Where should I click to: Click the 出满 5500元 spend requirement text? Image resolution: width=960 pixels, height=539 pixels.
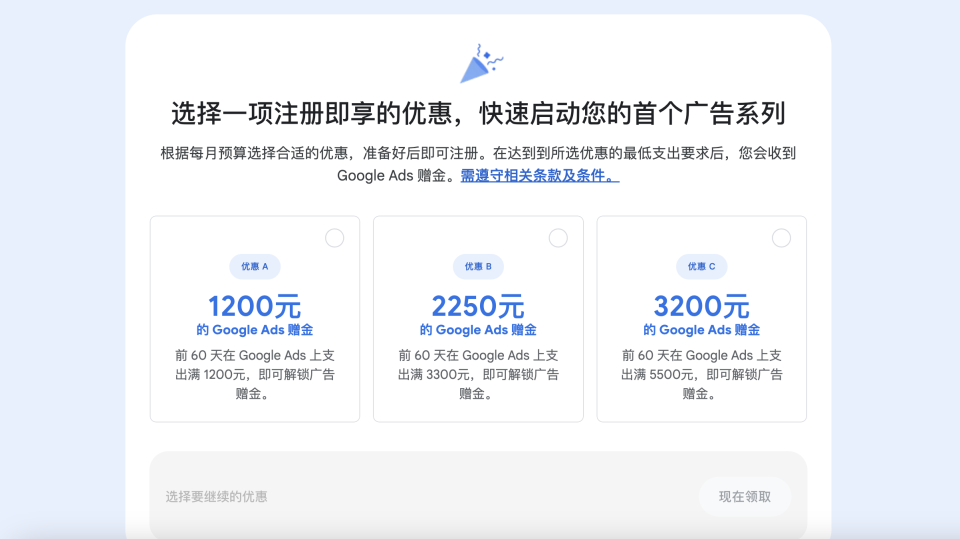pyautogui.click(x=658, y=374)
